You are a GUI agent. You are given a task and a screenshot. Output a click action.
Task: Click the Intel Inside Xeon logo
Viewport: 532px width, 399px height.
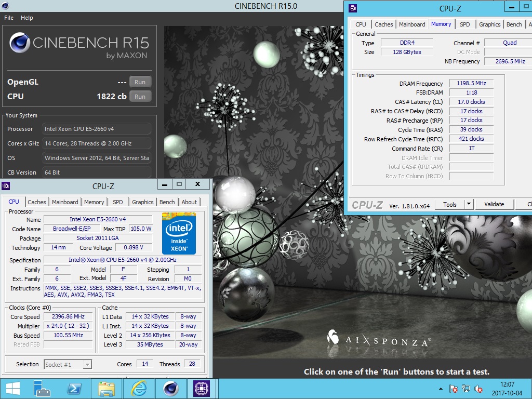click(x=179, y=233)
